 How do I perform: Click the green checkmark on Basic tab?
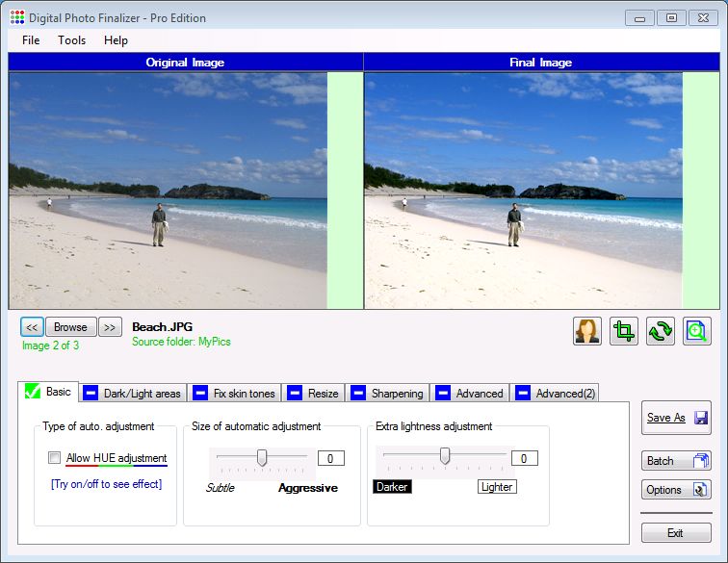(33, 392)
